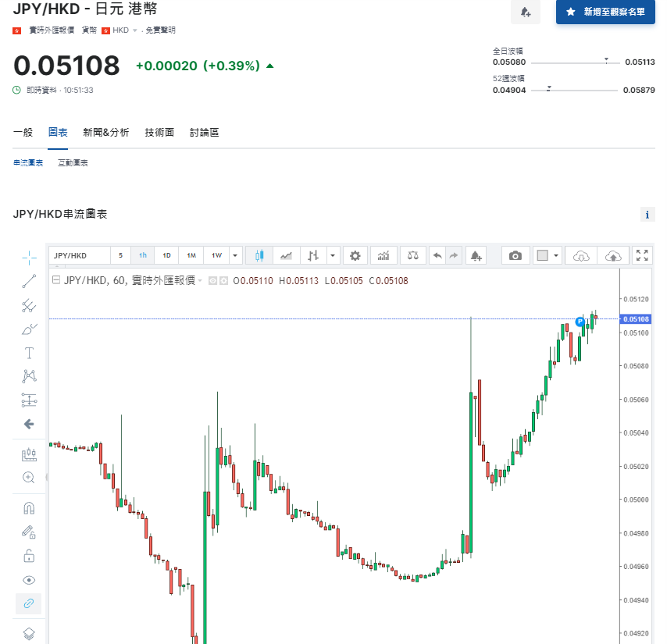The image size is (667, 644).
Task: Expand the line tools dropdown arrow
Action: click(x=332, y=255)
